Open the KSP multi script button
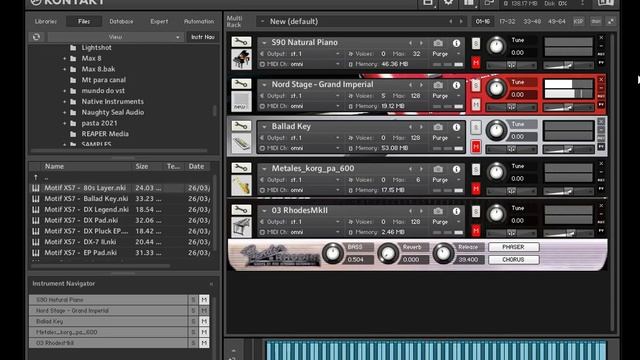 pyautogui.click(x=578, y=21)
